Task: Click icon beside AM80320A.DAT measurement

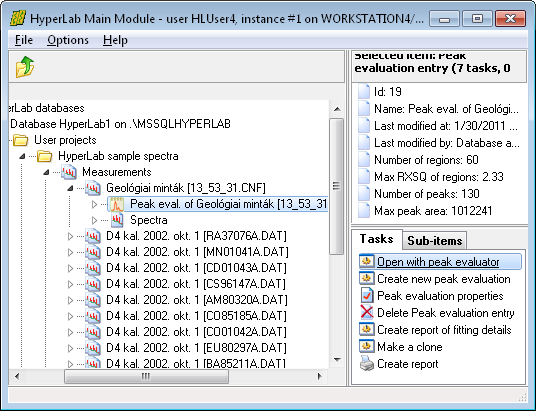Action: tap(93, 300)
